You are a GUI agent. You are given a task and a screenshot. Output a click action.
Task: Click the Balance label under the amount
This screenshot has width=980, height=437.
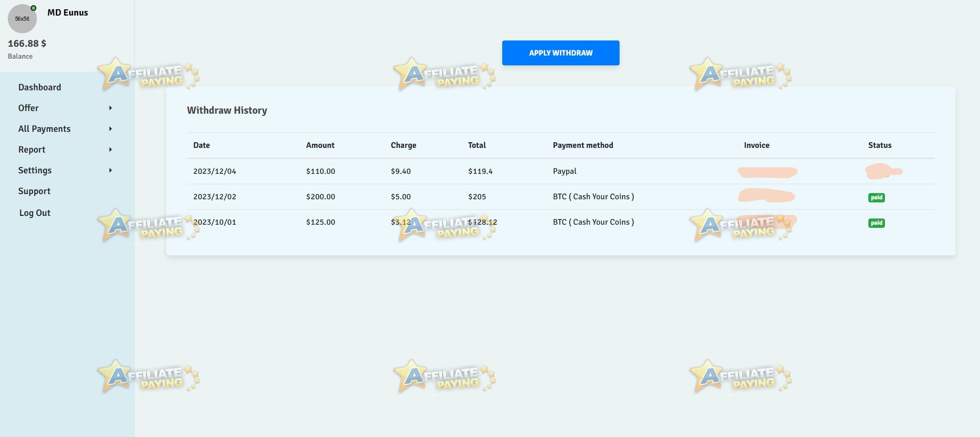[x=20, y=56]
